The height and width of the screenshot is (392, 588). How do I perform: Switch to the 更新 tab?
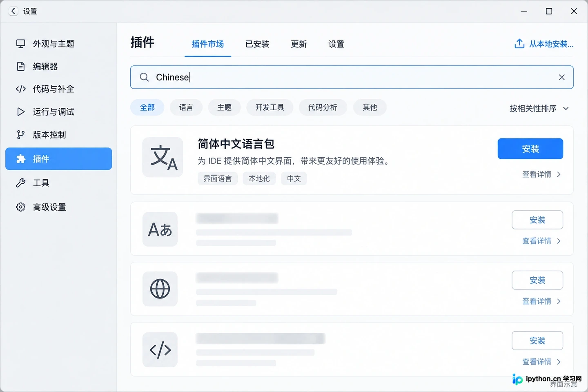pos(298,44)
